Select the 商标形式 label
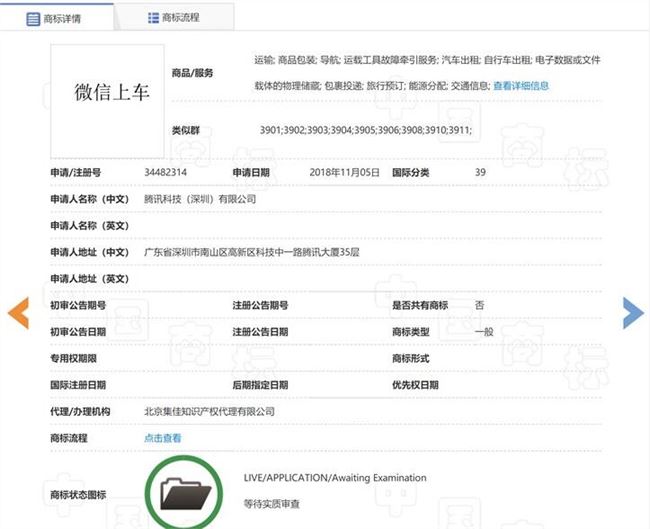This screenshot has width=650, height=529. 410,358
